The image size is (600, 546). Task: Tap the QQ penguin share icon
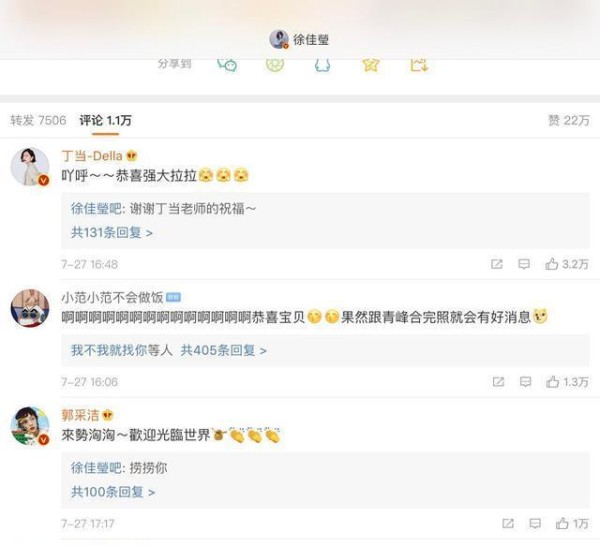click(x=322, y=65)
